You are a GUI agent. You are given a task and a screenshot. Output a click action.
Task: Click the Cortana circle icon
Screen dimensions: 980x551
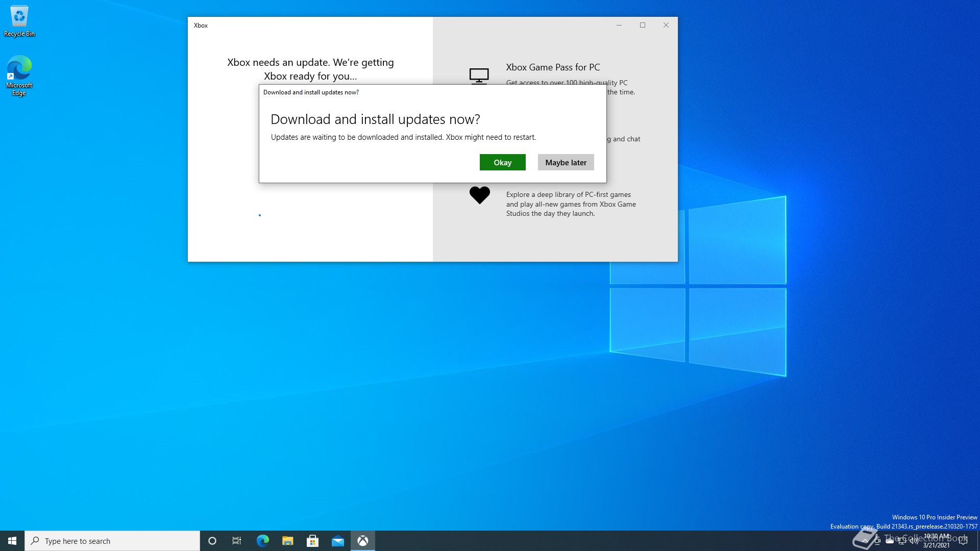(x=212, y=541)
